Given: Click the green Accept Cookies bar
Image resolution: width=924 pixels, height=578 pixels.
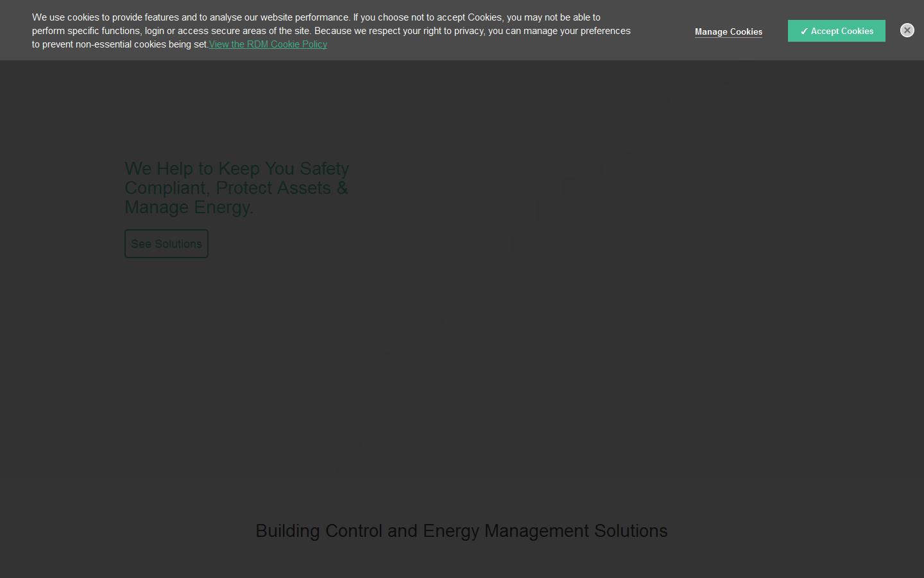Looking at the screenshot, I should [837, 31].
